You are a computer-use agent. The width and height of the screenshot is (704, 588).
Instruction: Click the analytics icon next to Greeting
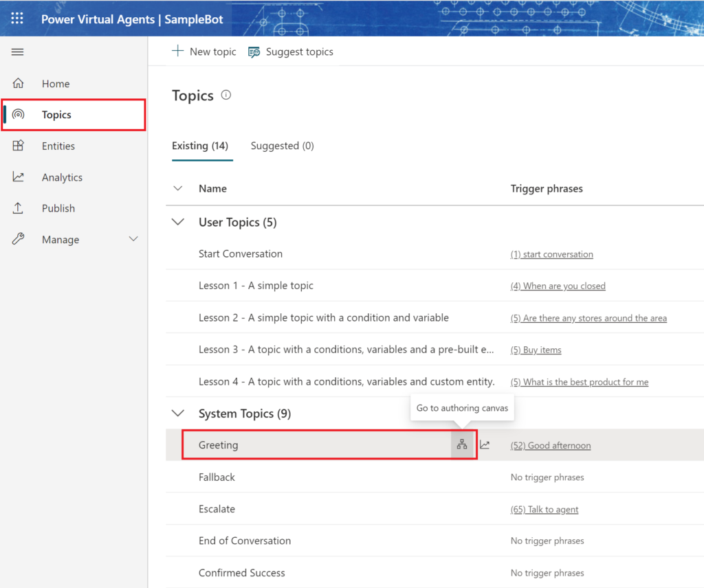485,444
